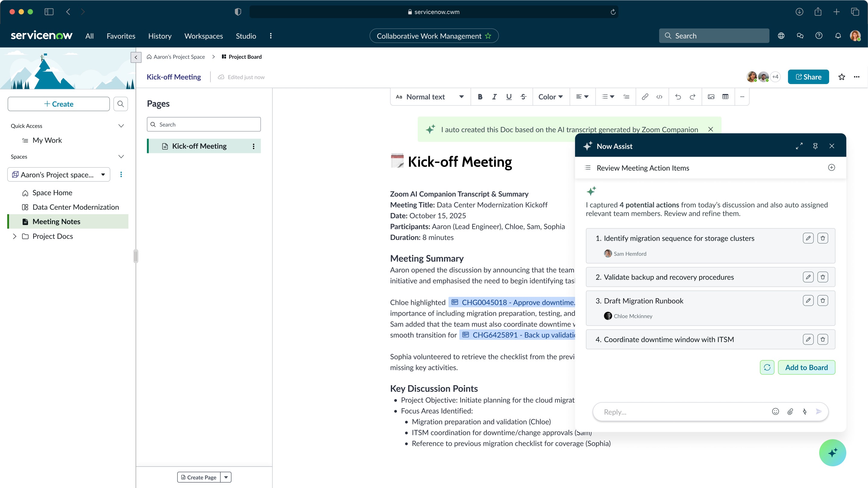Open the Now Assist conversation list menu
This screenshot has height=488, width=868.
point(588,168)
